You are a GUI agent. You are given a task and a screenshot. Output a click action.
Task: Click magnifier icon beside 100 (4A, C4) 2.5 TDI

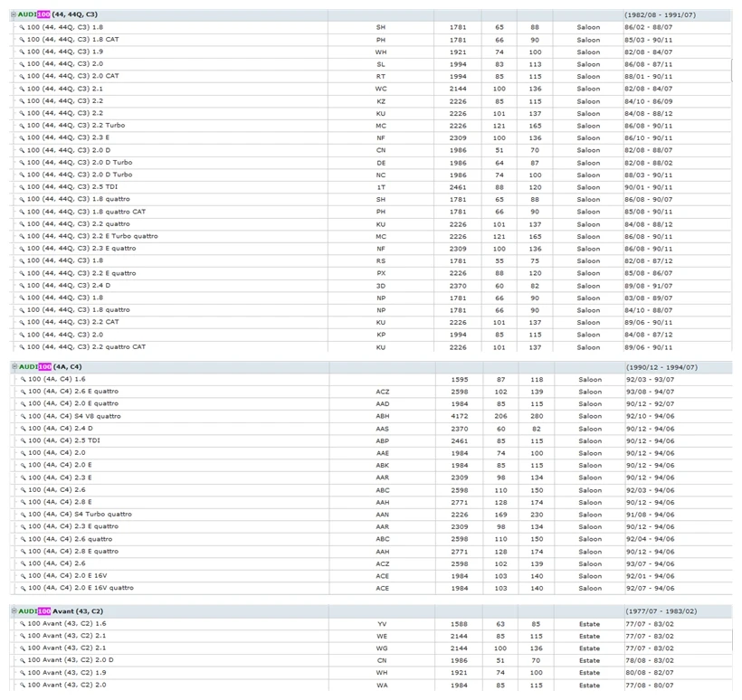(24, 440)
